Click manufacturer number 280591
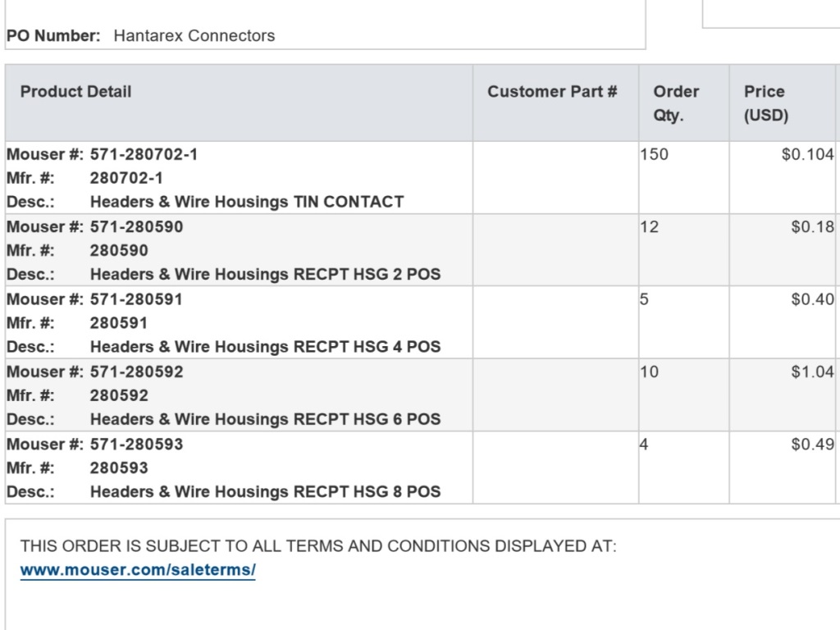Image resolution: width=840 pixels, height=630 pixels. coord(119,323)
